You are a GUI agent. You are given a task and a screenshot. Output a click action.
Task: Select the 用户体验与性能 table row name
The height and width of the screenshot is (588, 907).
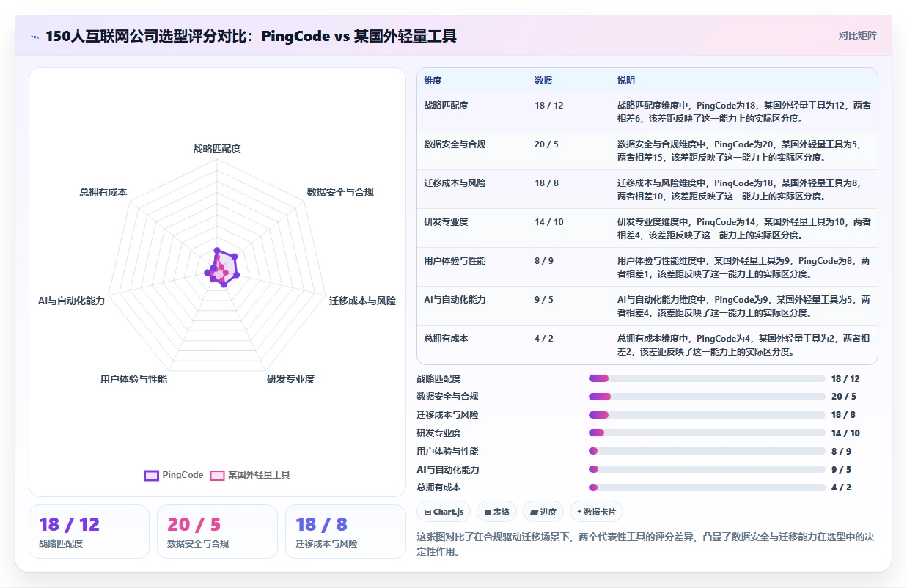click(x=455, y=261)
